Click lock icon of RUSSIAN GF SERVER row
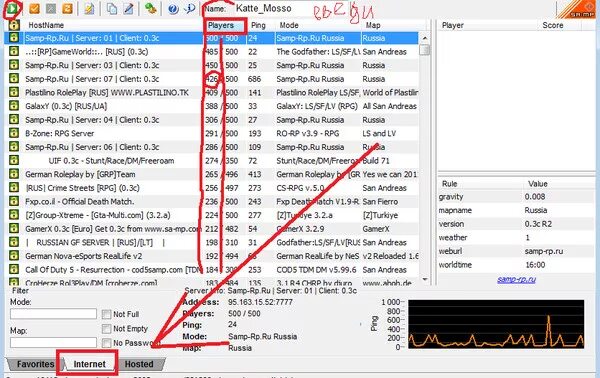This screenshot has width=600, height=378. (14, 242)
